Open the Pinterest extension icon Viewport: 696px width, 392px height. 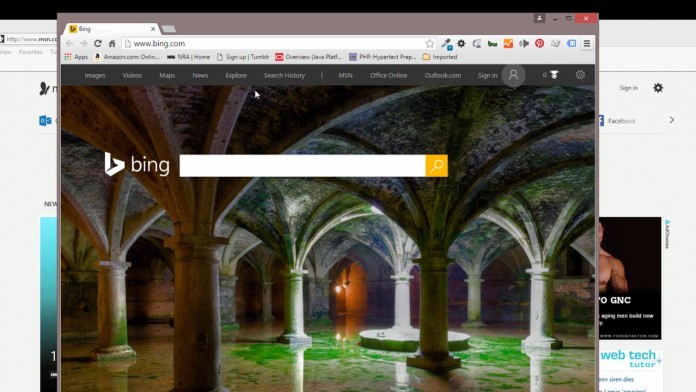[539, 44]
